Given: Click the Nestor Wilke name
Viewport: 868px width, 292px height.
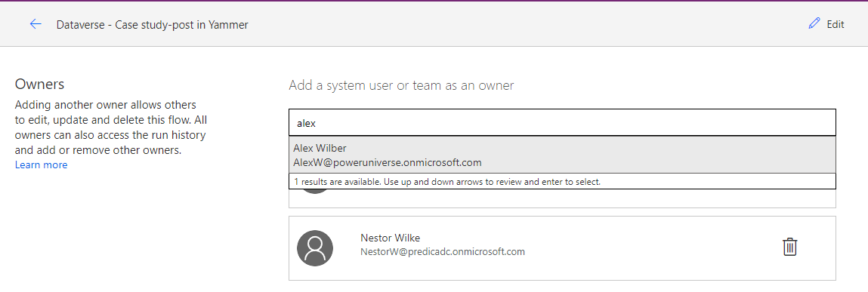Looking at the screenshot, I should pyautogui.click(x=391, y=238).
